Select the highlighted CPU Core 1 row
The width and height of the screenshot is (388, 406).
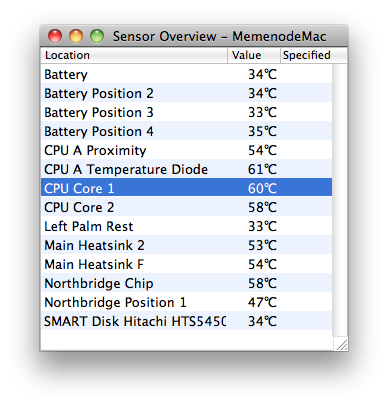click(186, 188)
